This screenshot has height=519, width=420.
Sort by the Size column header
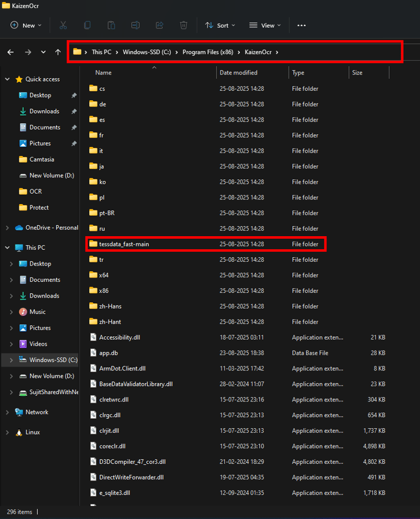pyautogui.click(x=358, y=72)
